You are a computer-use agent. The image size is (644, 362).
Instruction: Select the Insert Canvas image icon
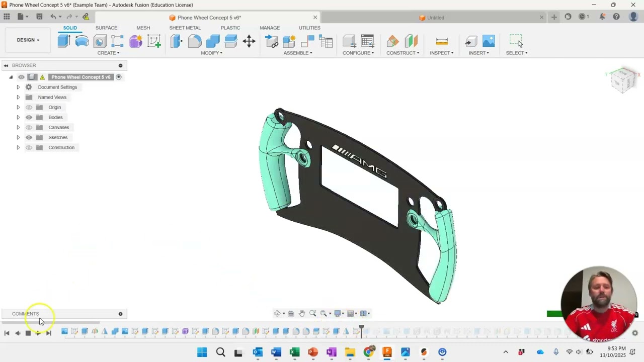click(x=489, y=41)
